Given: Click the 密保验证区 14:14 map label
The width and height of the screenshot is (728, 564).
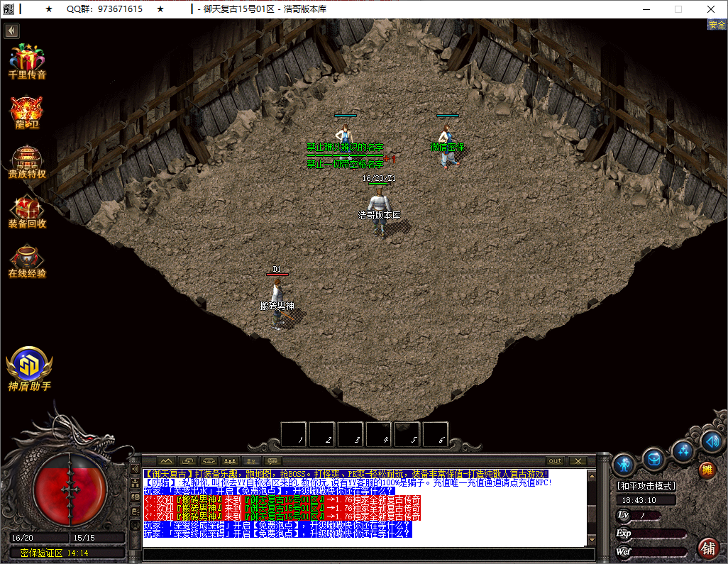Looking at the screenshot, I should click(54, 553).
